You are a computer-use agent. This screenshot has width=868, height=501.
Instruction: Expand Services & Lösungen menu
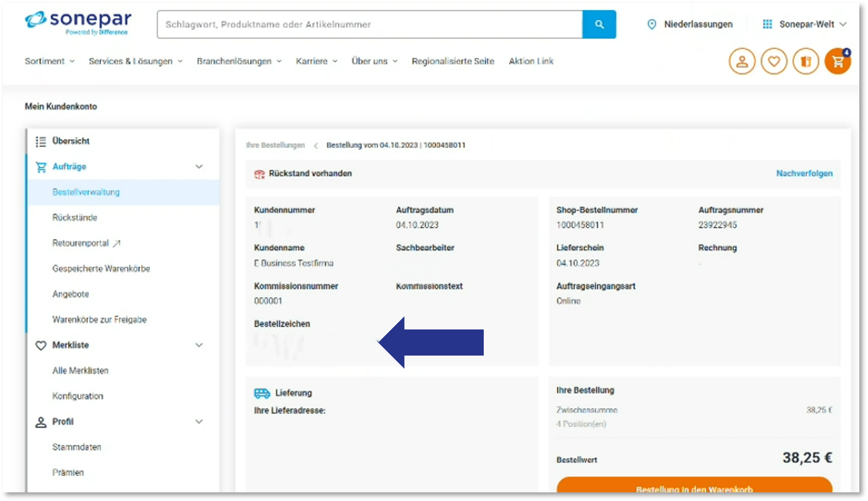(x=136, y=61)
